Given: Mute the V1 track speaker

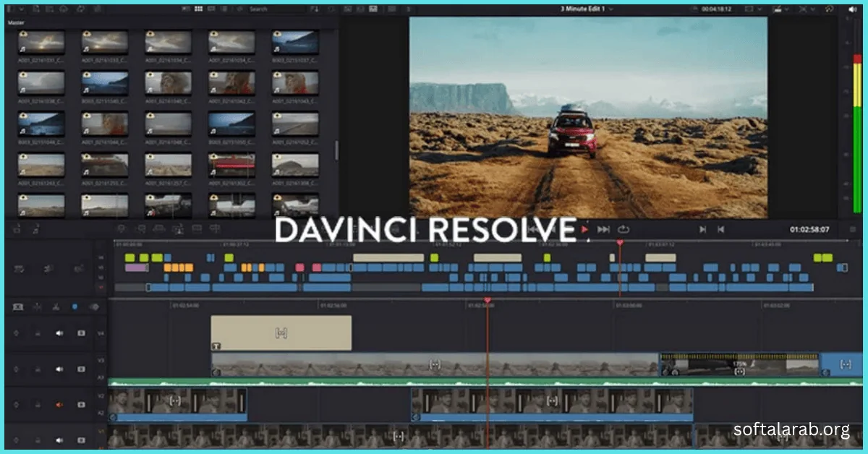Looking at the screenshot, I should (60, 440).
